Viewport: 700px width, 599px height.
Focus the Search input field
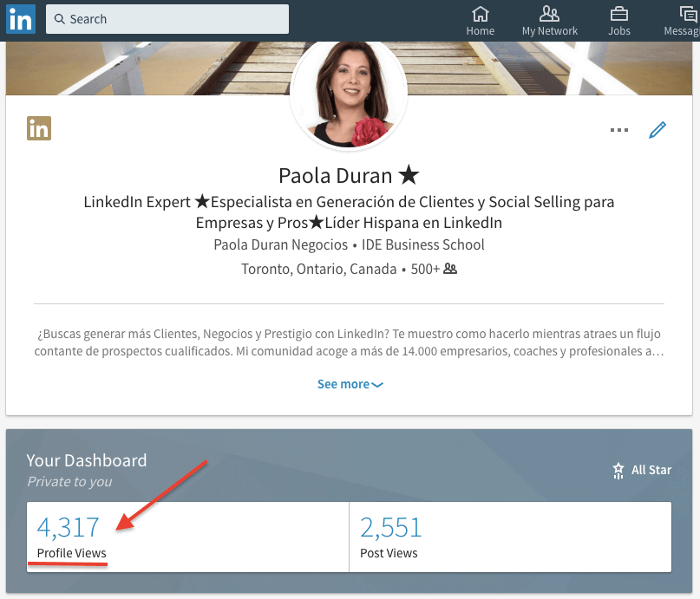pyautogui.click(x=167, y=19)
